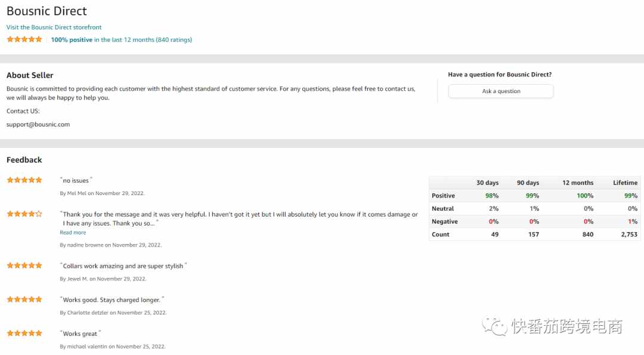Image resolution: width=644 pixels, height=355 pixels.
Task: Click the four-star rating on nadine browne's review
Action: point(24,214)
